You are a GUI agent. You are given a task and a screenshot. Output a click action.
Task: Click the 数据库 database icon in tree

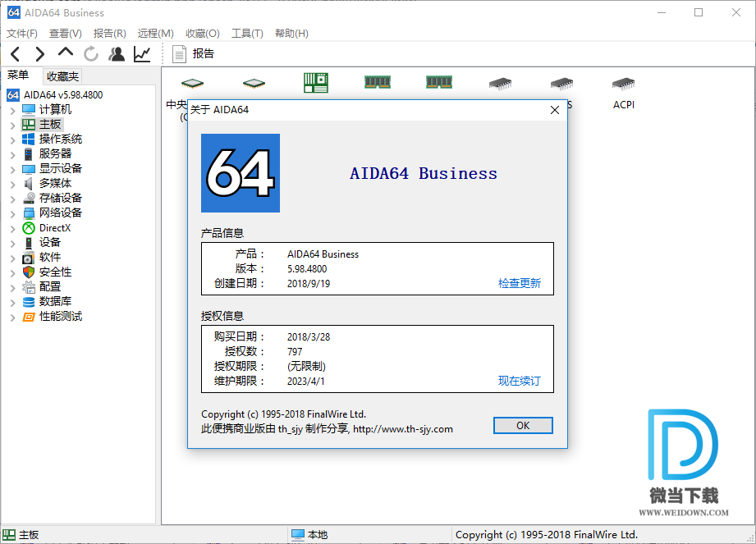29,302
